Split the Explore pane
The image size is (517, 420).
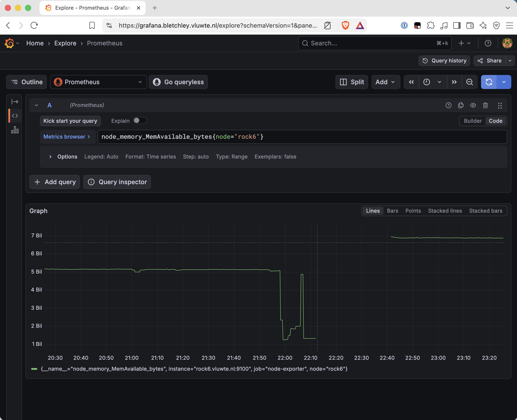point(351,82)
